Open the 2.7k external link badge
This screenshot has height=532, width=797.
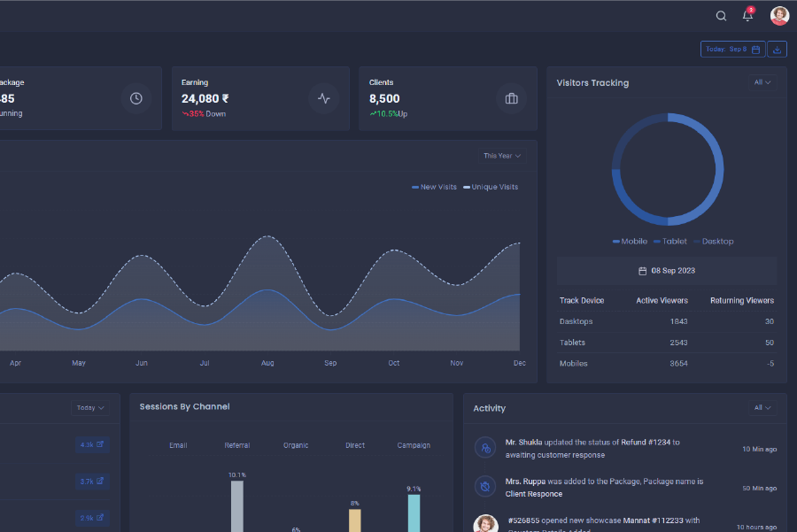92,482
